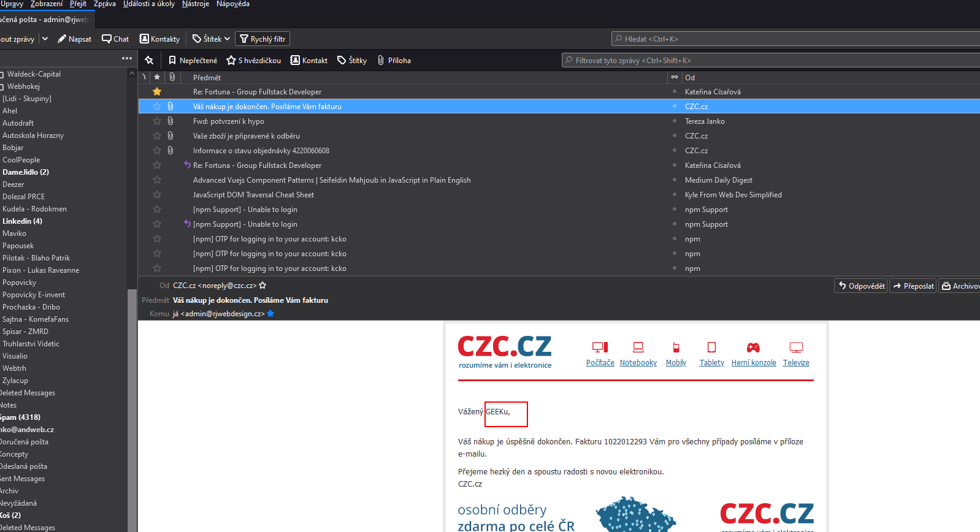The image size is (980, 532).
Task: Open the Nástroje menu
Action: [196, 4]
